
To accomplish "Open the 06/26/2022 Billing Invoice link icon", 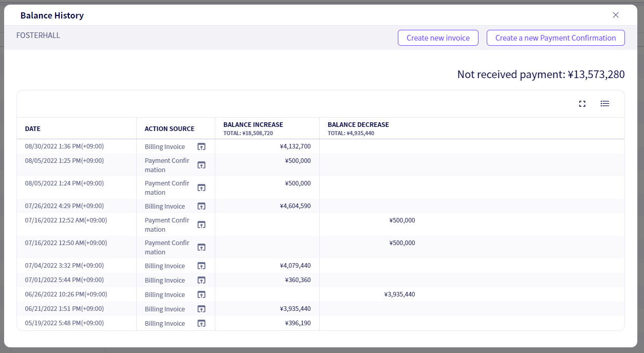I will point(201,295).
